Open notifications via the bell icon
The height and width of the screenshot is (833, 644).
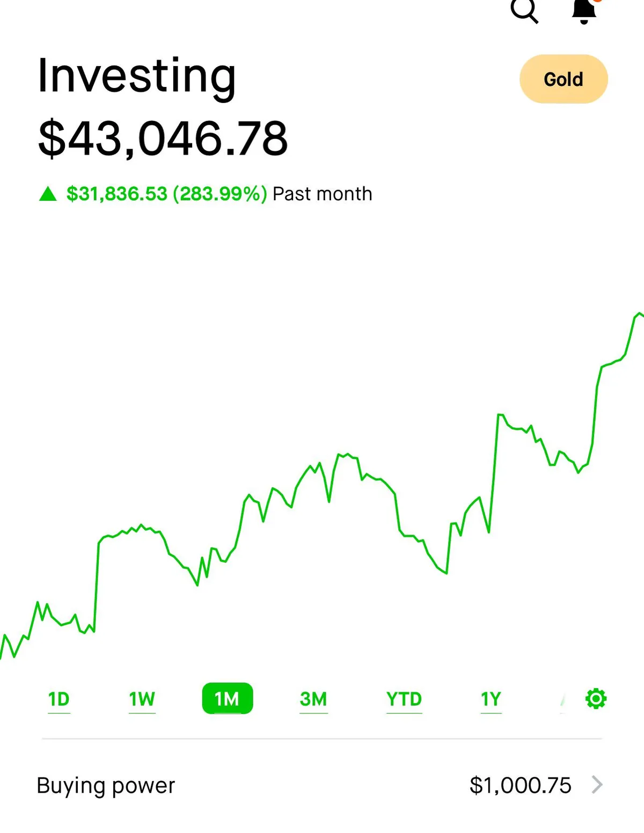point(584,11)
